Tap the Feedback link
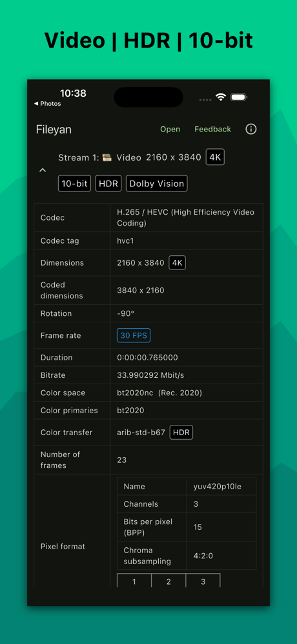Image resolution: width=297 pixels, height=644 pixels. (x=212, y=130)
